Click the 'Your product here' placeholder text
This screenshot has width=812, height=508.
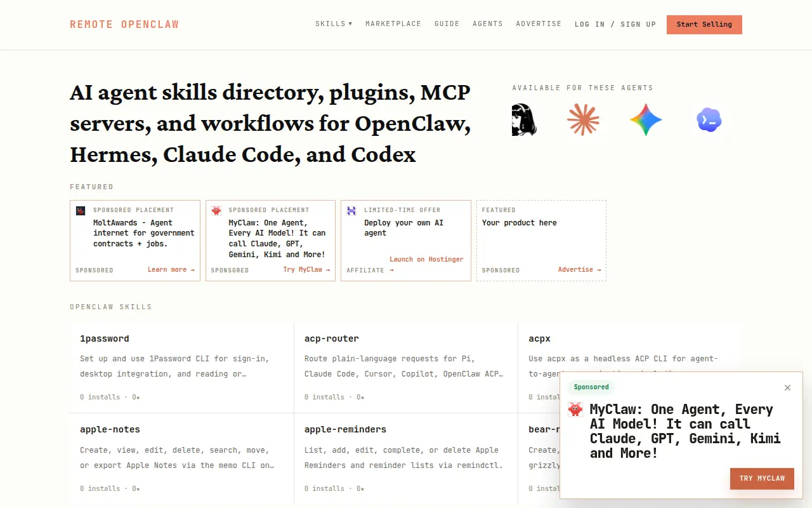coord(520,223)
